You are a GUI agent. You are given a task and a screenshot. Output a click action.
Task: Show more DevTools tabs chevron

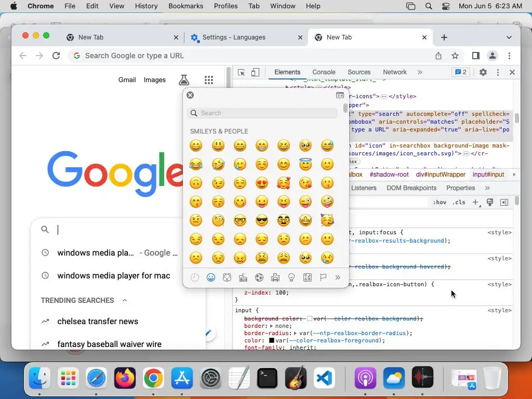[420, 72]
